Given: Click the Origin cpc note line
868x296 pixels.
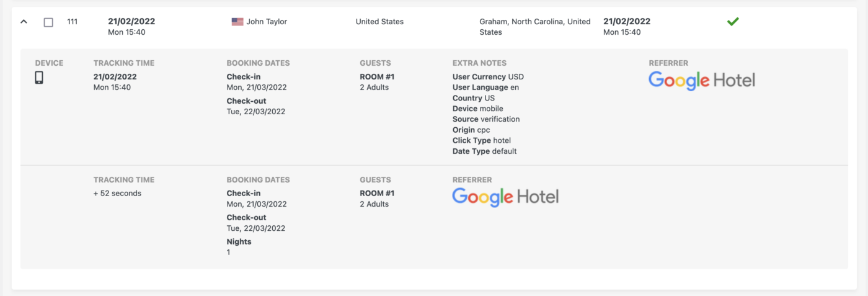Looking at the screenshot, I should pyautogui.click(x=472, y=130).
